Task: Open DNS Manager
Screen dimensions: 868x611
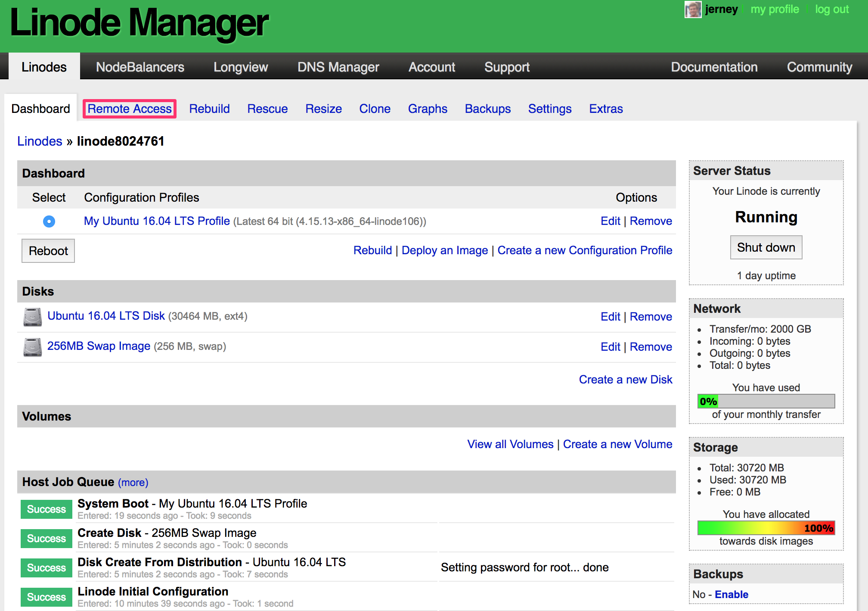Action: 338,67
